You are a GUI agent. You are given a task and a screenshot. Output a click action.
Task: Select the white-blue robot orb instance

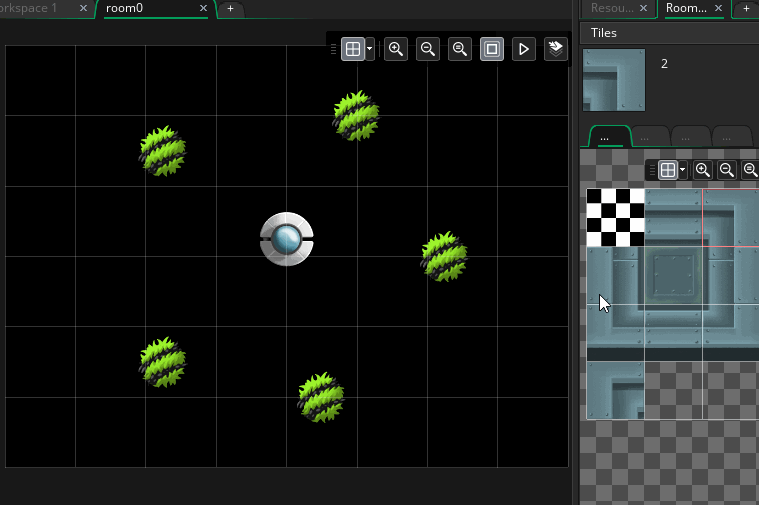pyautogui.click(x=287, y=239)
